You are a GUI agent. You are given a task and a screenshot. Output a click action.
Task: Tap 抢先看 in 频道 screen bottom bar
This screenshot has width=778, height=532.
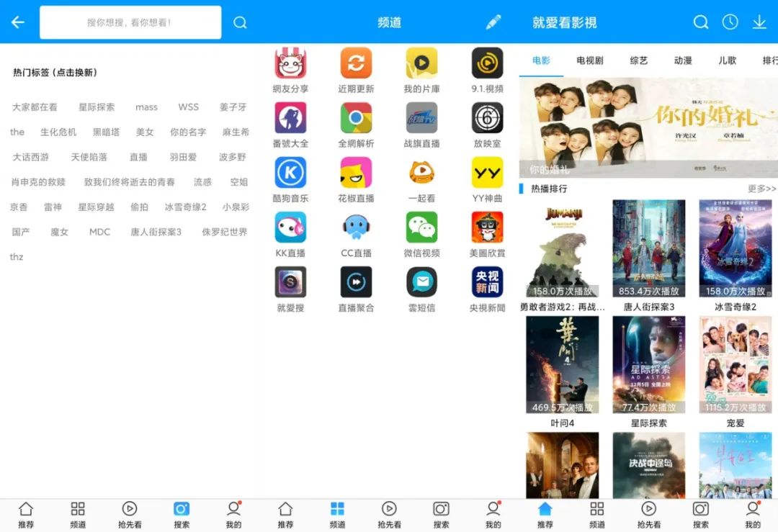tap(389, 515)
